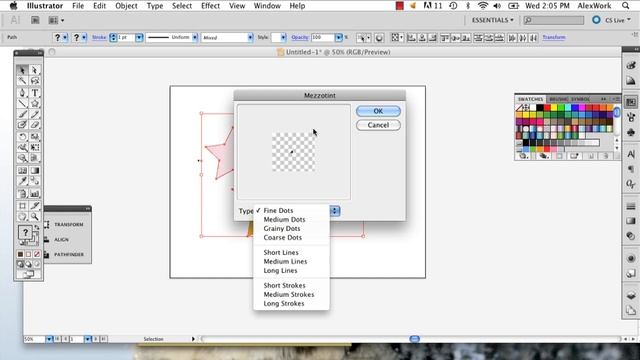The image size is (640, 360).
Task: Select the Star shape tool
Action: pos(35,103)
